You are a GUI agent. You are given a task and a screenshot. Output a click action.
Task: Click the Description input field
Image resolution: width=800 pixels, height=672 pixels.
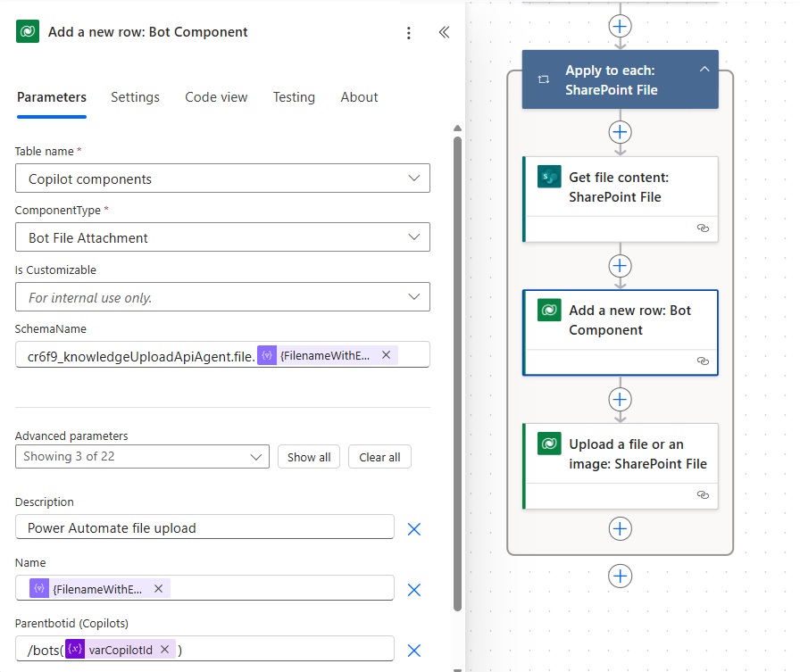pos(204,527)
